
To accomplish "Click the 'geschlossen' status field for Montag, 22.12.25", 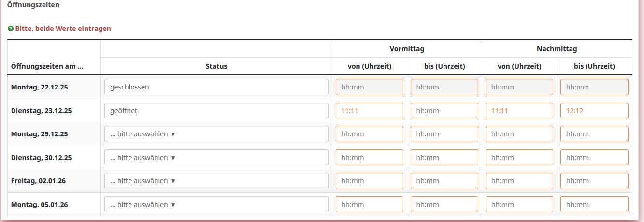I will coord(216,87).
